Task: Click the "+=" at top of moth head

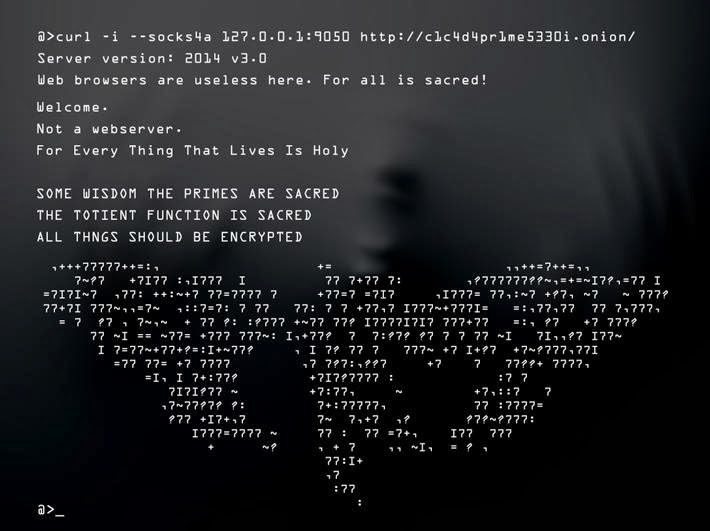Action: 325,267
